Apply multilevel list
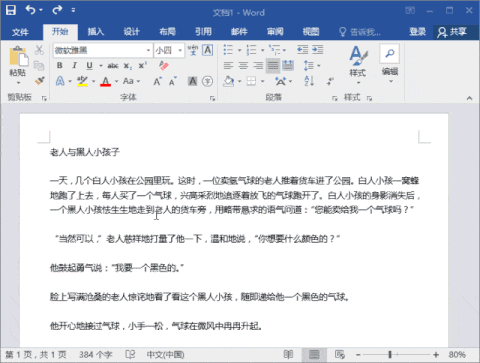 pos(275,50)
